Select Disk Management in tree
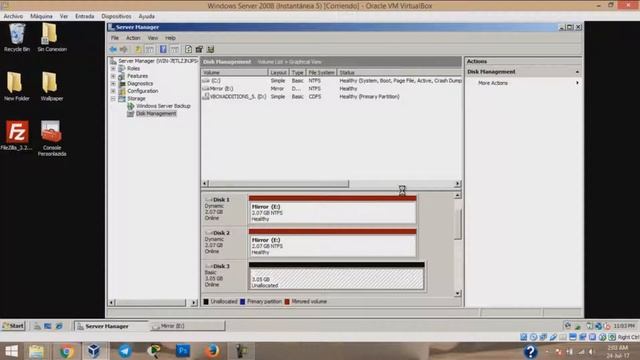640x360 pixels. pos(156,114)
